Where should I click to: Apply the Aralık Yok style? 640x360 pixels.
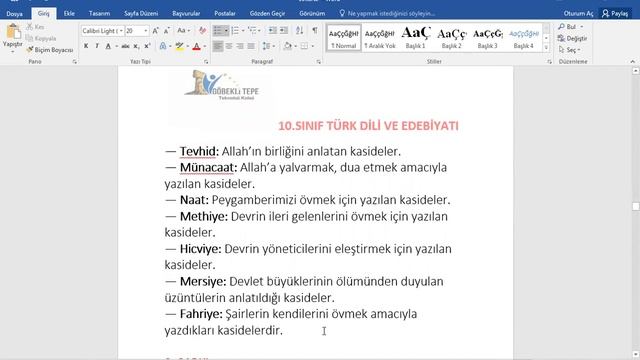coord(380,38)
